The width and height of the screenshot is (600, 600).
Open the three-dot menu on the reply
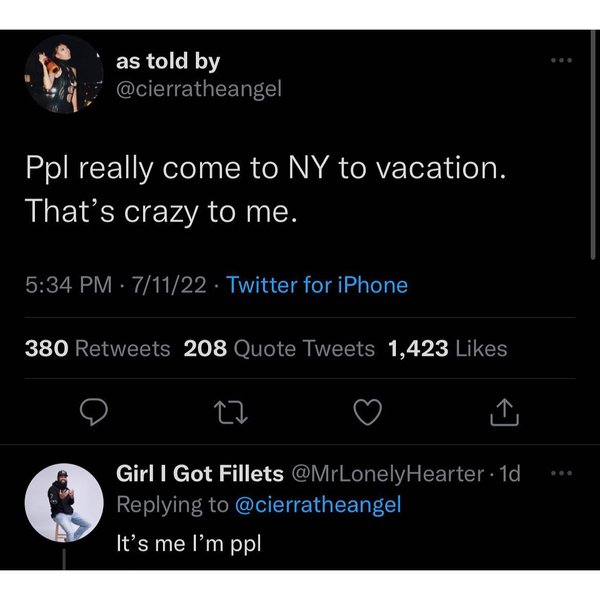coord(566,472)
